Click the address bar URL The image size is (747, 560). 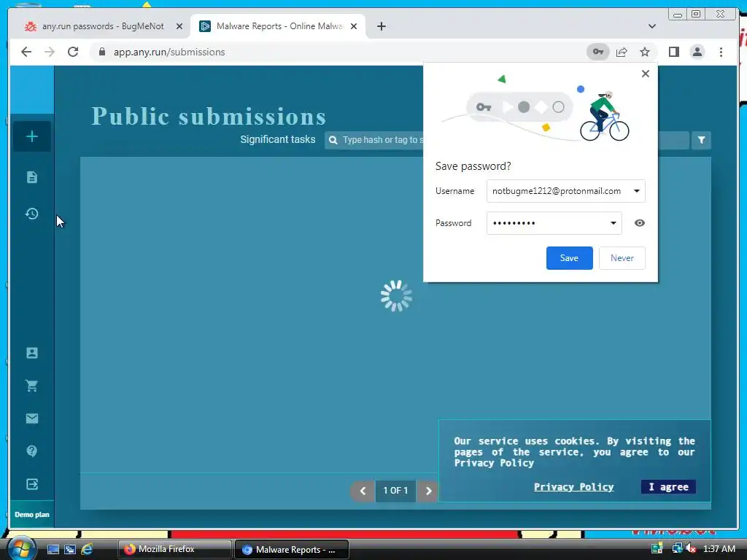[x=169, y=52]
